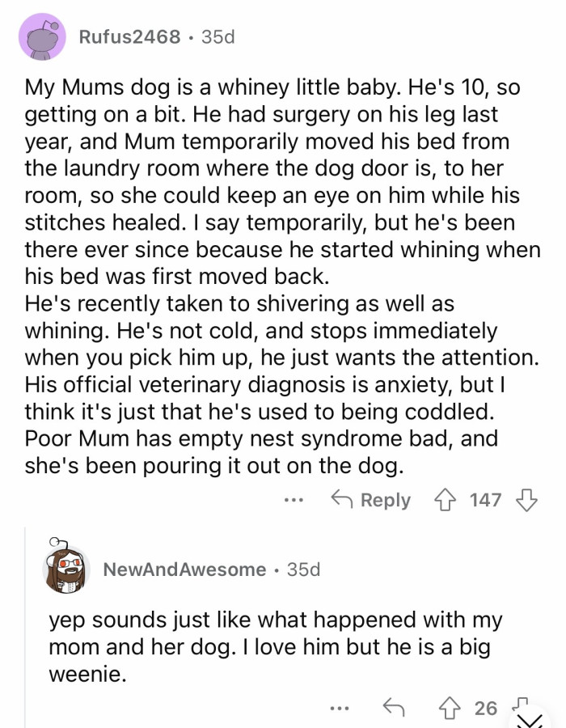Open more options for NewAndAwesome's comment

[x=341, y=709]
